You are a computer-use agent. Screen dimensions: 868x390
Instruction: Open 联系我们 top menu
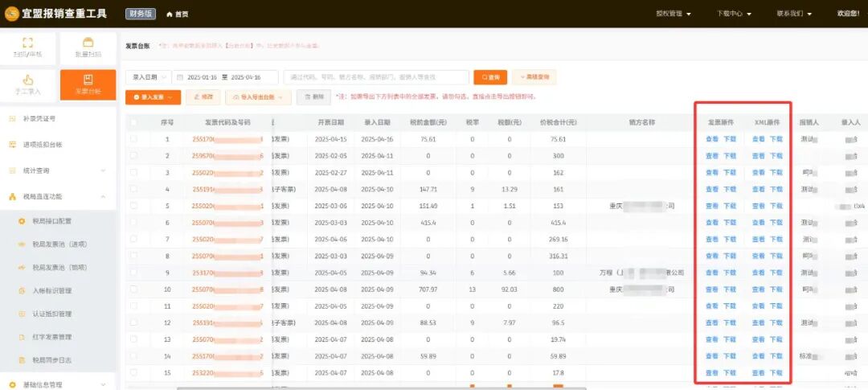tap(794, 14)
